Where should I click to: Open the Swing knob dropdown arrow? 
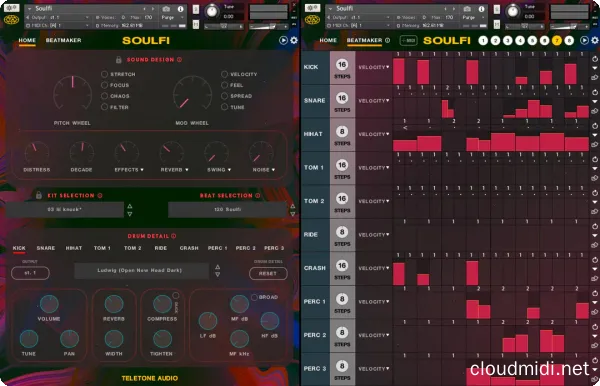click(230, 170)
